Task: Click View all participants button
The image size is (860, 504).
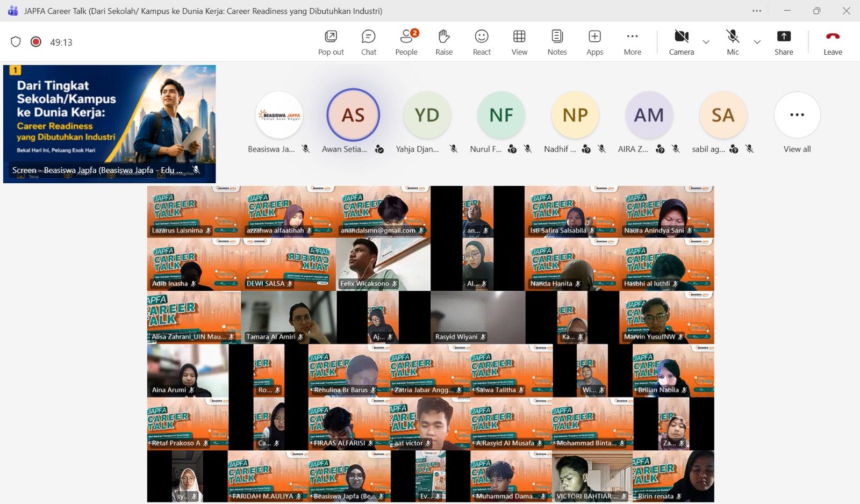Action: coord(797,115)
